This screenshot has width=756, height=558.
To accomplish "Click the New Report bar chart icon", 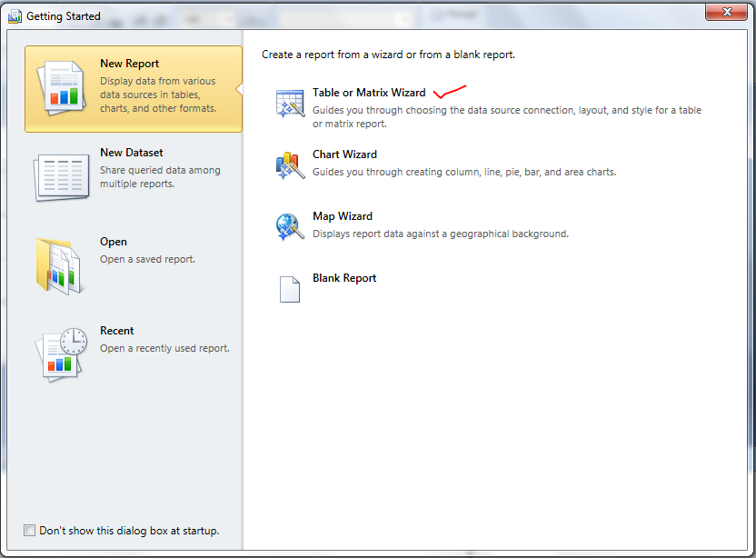I will (x=61, y=88).
